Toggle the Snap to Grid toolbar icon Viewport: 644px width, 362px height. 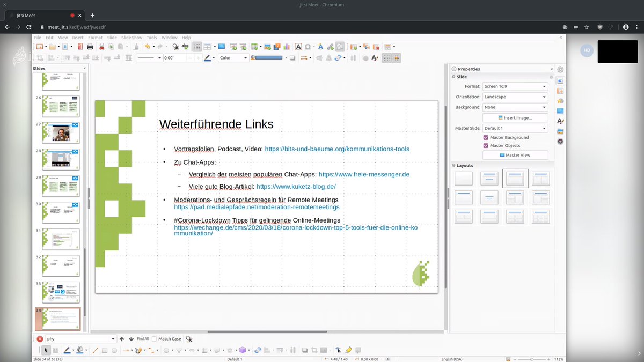point(387,58)
